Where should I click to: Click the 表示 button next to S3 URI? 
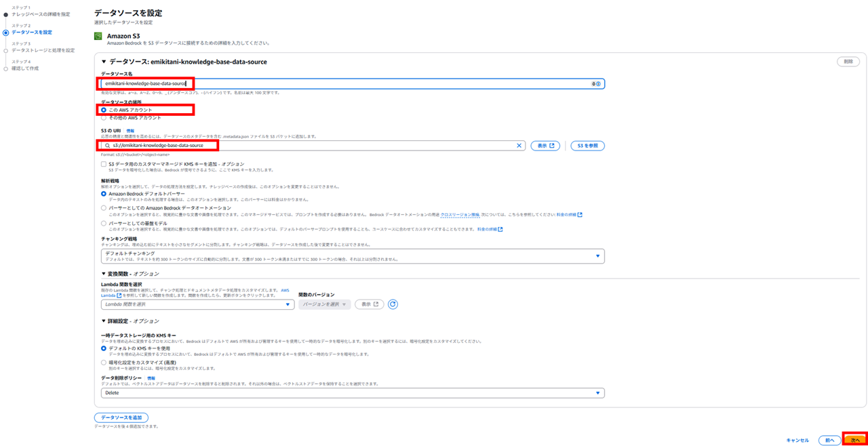545,146
